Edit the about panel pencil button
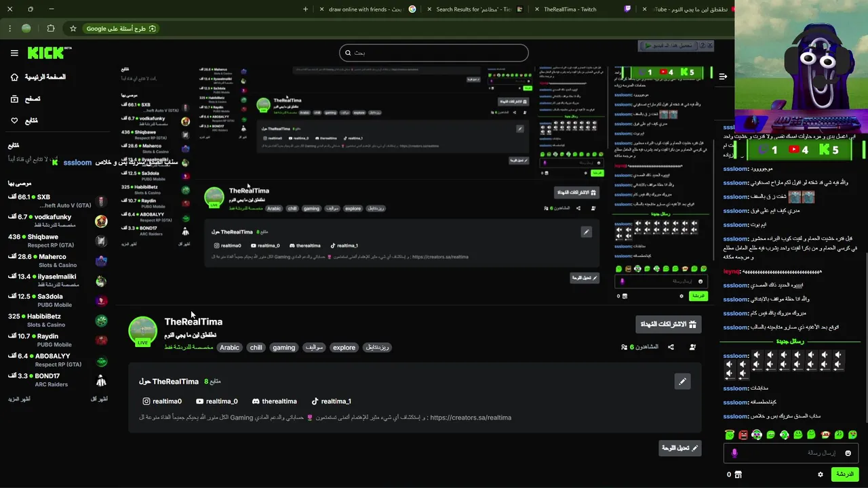The image size is (868, 488). click(x=682, y=382)
